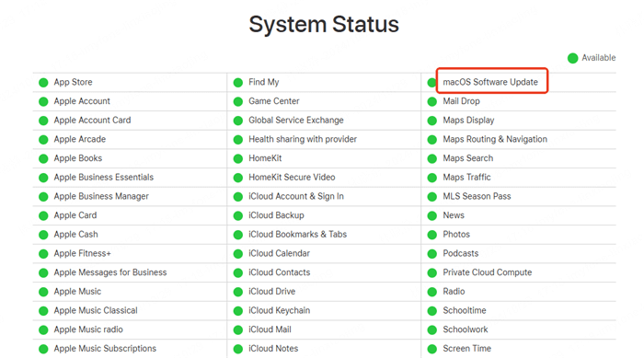Screen dimensions: 644x358
Task: Click the status dot beside MLS Season Pass
Action: coord(432,197)
